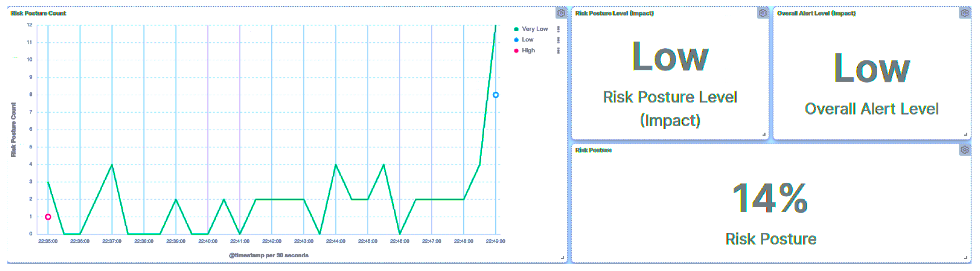Toggle the High series legend label

click(x=528, y=50)
